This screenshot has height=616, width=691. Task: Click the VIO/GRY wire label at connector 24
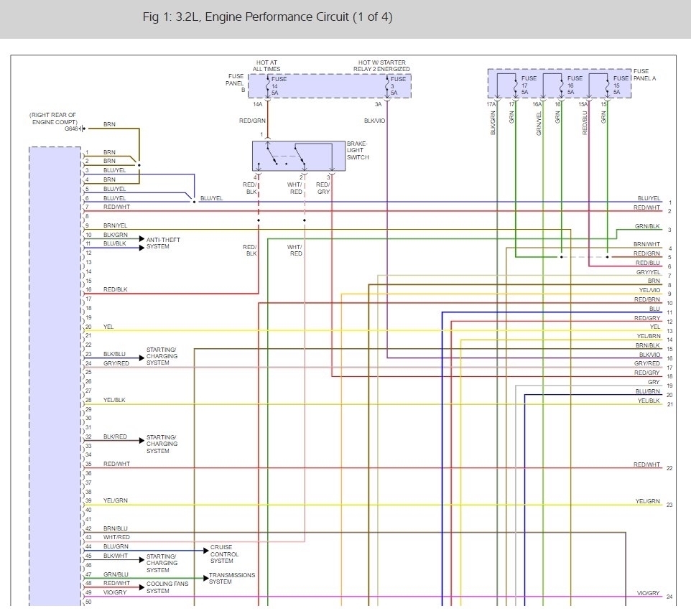(648, 592)
